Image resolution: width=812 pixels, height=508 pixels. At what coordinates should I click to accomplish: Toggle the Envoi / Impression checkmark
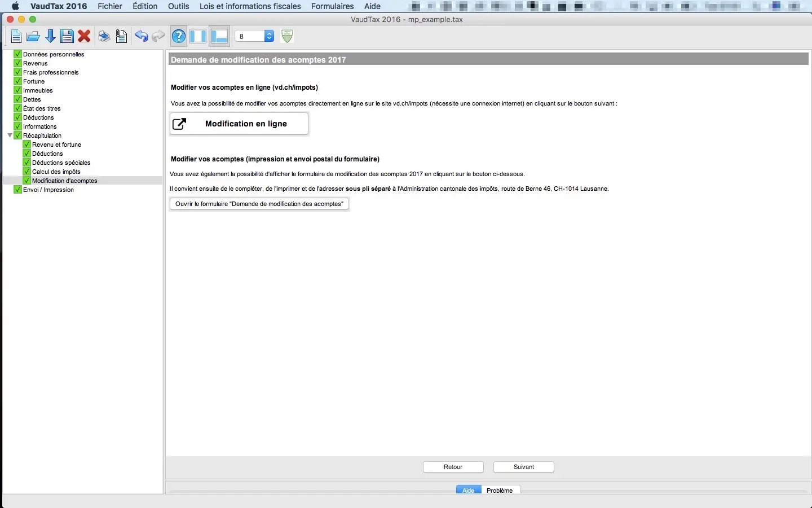(x=17, y=190)
